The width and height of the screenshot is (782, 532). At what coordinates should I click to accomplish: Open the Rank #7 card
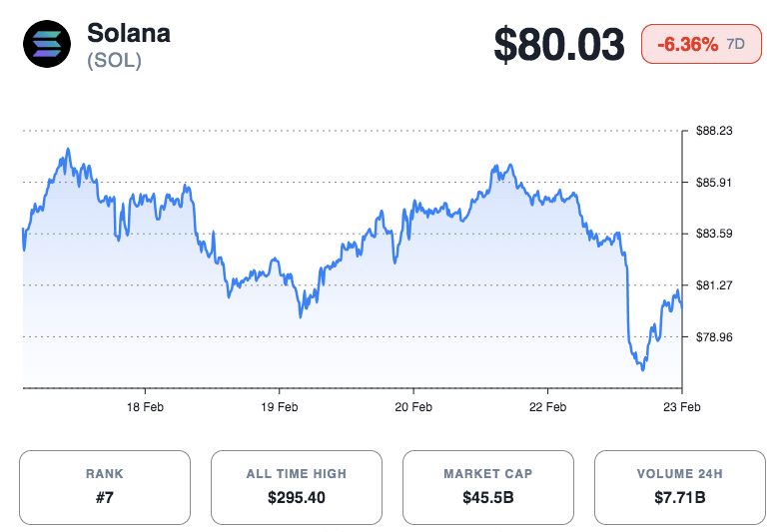[x=105, y=487]
